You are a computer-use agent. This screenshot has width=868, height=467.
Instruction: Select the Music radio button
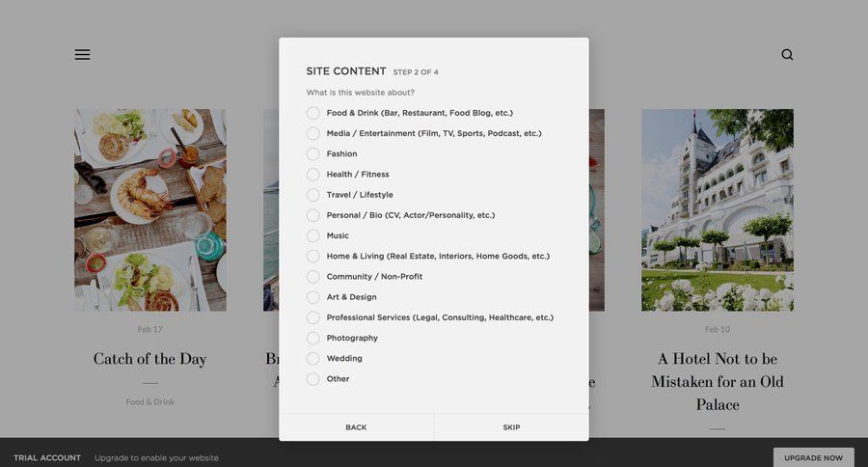[313, 235]
